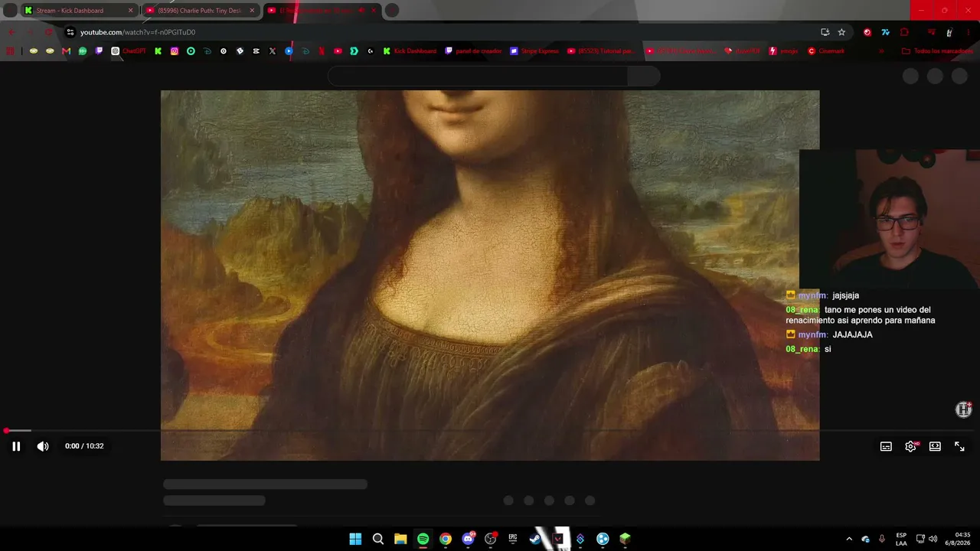Open Steam from the taskbar
Image resolution: width=980 pixels, height=551 pixels.
click(x=535, y=539)
